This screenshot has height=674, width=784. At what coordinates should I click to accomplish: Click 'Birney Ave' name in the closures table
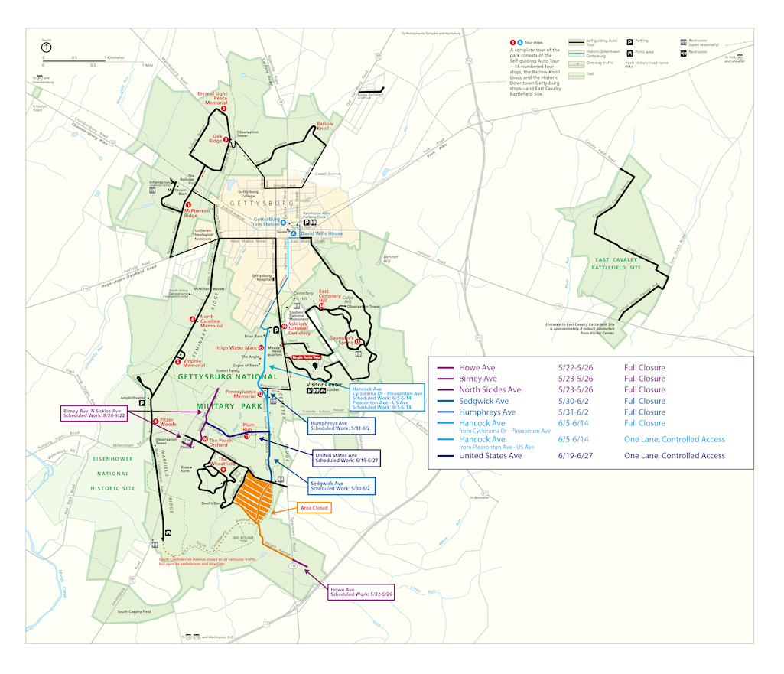(478, 379)
